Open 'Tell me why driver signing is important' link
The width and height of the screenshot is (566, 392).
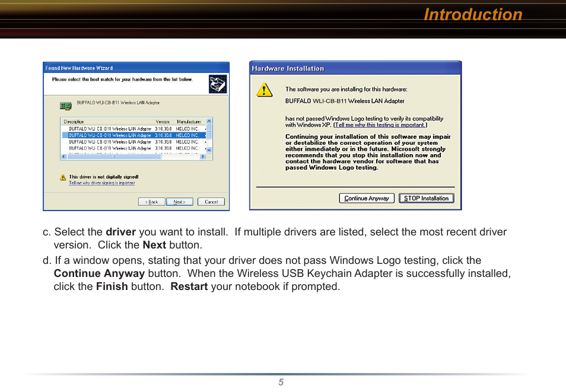[102, 183]
